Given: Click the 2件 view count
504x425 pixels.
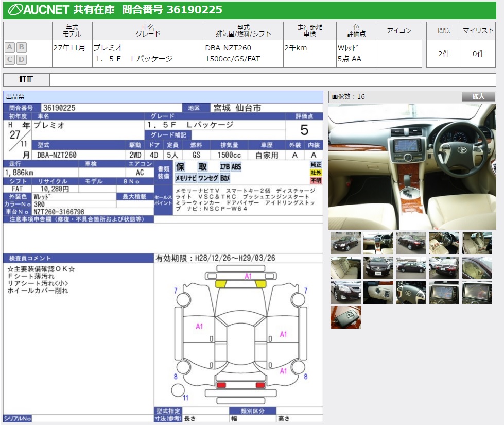Looking at the screenshot, I should (443, 54).
